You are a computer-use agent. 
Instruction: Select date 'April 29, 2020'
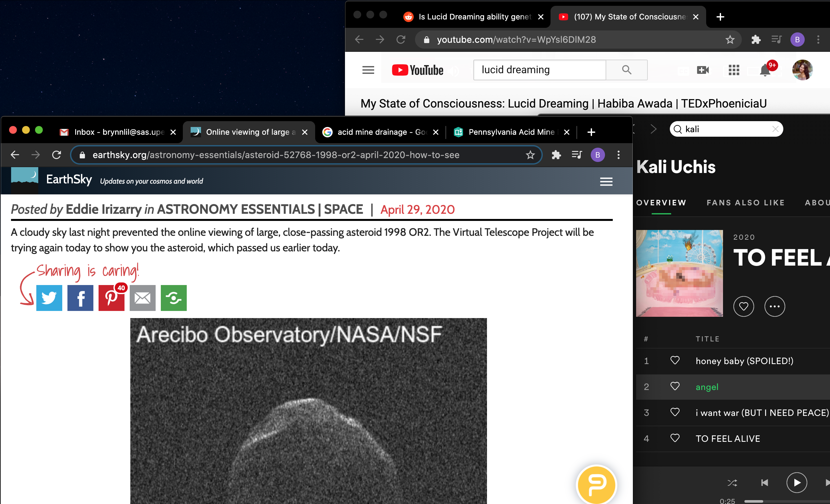pos(417,210)
